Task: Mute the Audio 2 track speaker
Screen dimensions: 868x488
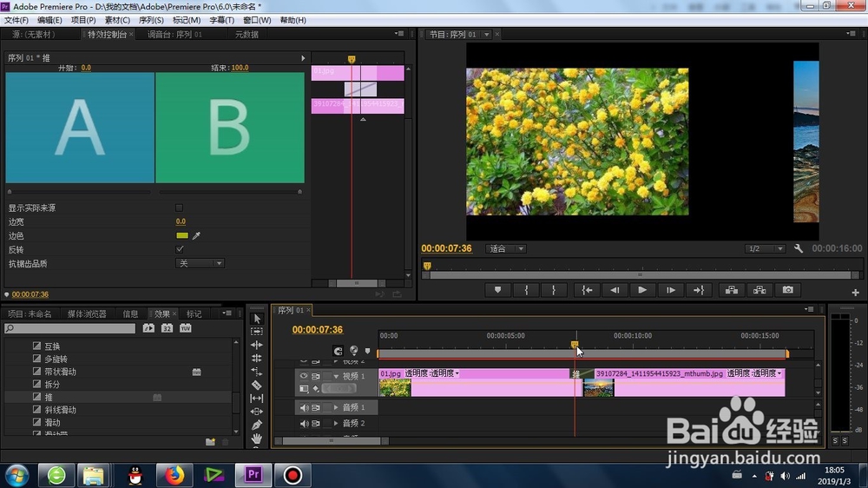Action: tap(304, 423)
